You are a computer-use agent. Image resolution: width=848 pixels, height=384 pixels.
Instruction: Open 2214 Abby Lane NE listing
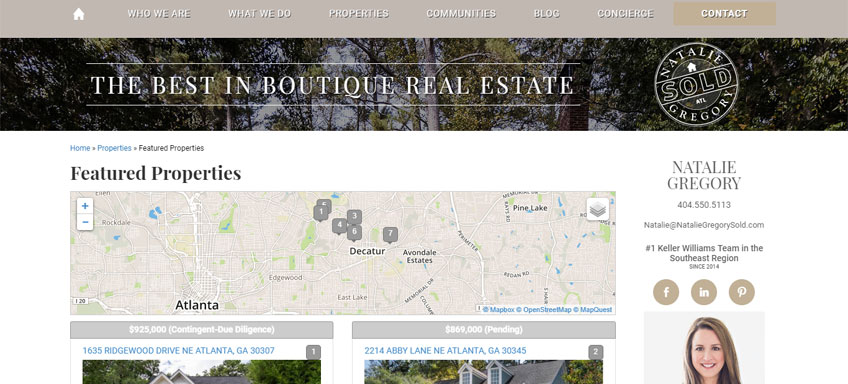pos(445,351)
